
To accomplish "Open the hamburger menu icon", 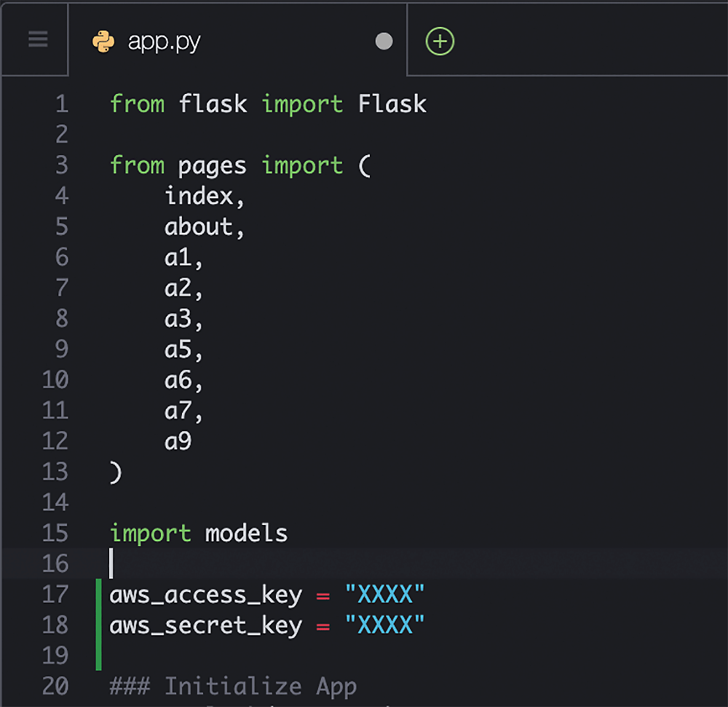I will tap(38, 39).
